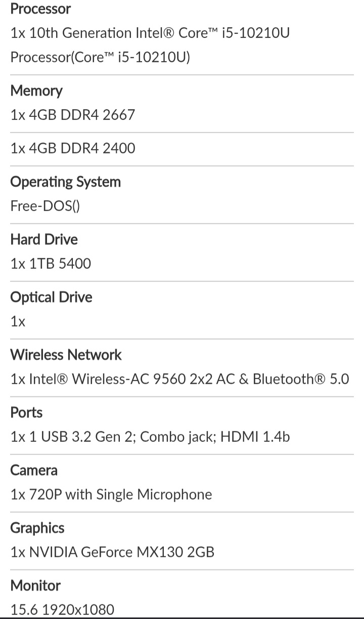Click the Memory section heading
The image size is (364, 619).
tap(36, 91)
